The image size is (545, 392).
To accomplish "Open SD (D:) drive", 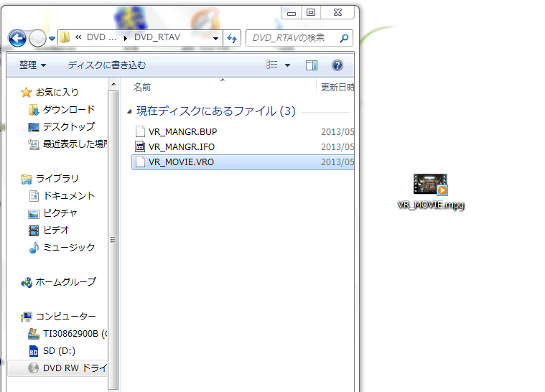I will [x=59, y=351].
